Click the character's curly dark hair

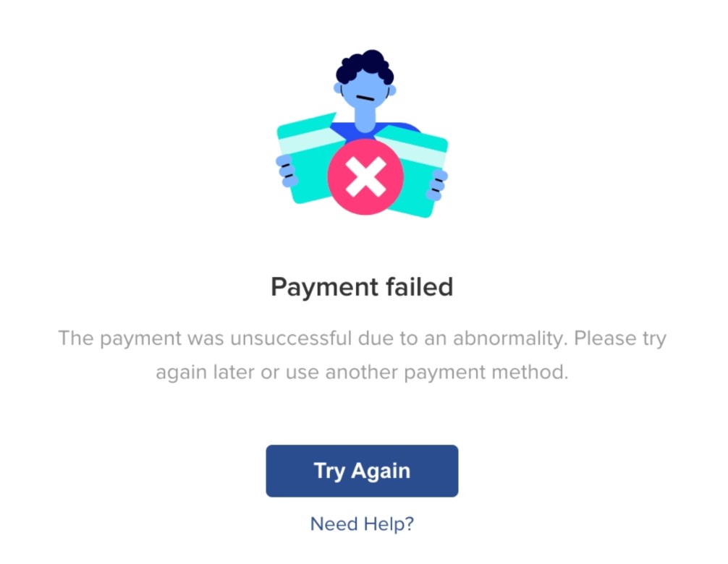(365, 67)
